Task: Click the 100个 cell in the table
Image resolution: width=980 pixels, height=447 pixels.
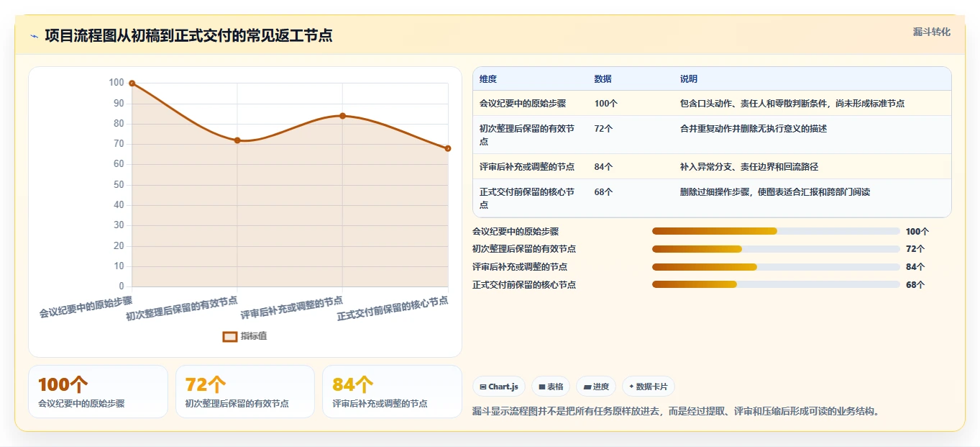Action: tap(606, 104)
